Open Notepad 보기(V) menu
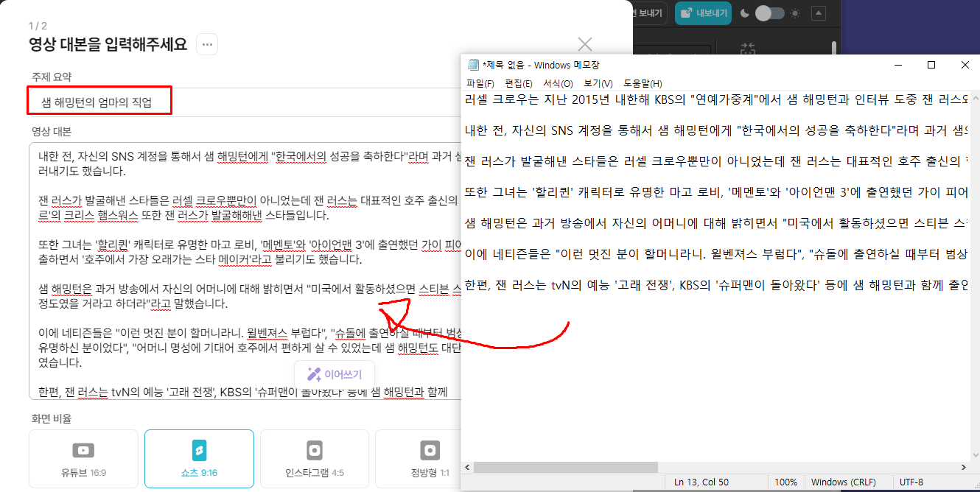The height and width of the screenshot is (492, 980). point(598,83)
